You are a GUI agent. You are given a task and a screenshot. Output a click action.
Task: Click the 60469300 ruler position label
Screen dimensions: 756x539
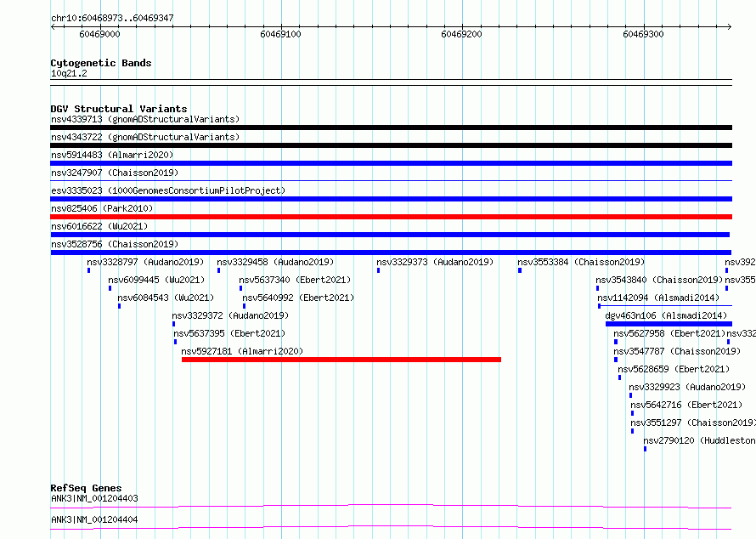(643, 34)
